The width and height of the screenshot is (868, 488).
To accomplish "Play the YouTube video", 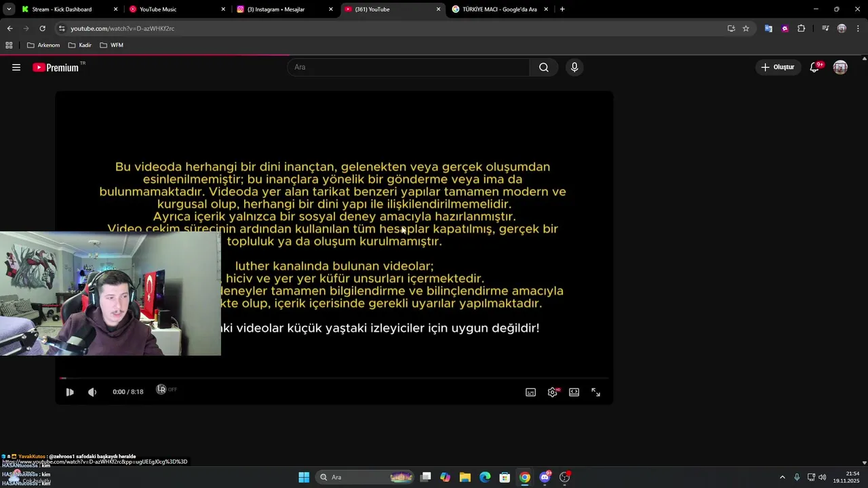I will tap(70, 392).
